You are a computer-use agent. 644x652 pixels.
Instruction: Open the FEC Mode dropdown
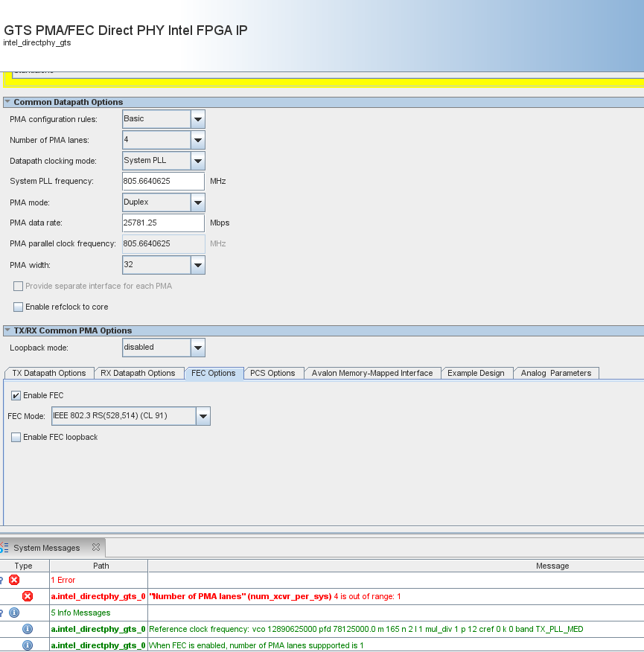(x=203, y=416)
